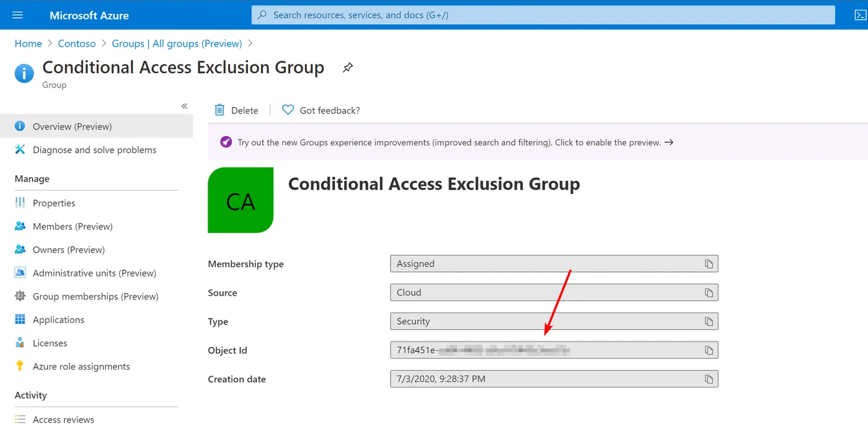This screenshot has width=868, height=432.
Task: Click the blue info icon next to the title
Action: (24, 73)
